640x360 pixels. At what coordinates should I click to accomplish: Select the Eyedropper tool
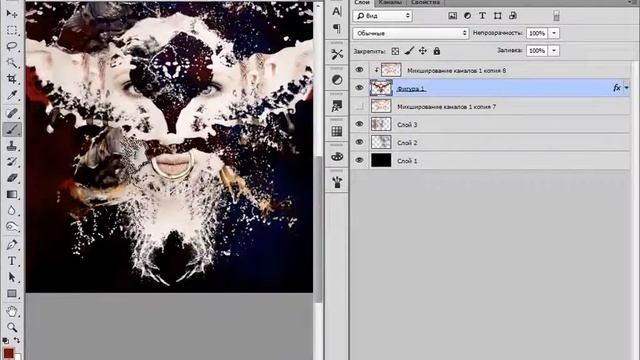coord(11,95)
